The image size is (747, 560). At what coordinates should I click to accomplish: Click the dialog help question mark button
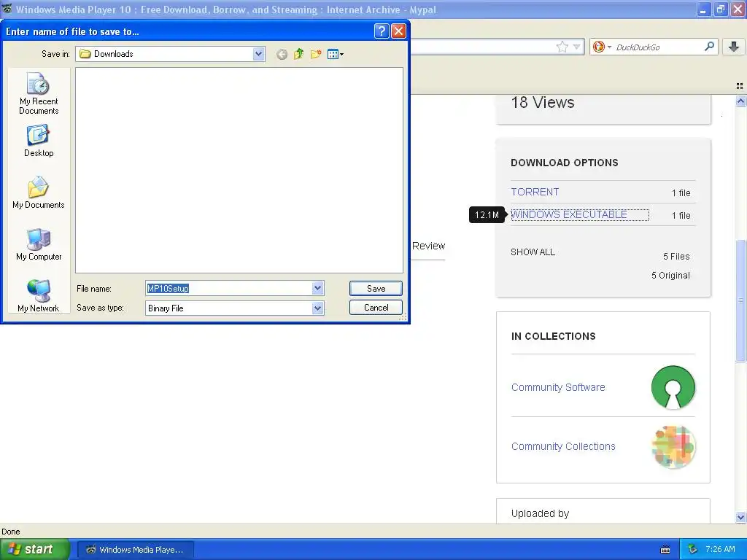[x=381, y=31]
